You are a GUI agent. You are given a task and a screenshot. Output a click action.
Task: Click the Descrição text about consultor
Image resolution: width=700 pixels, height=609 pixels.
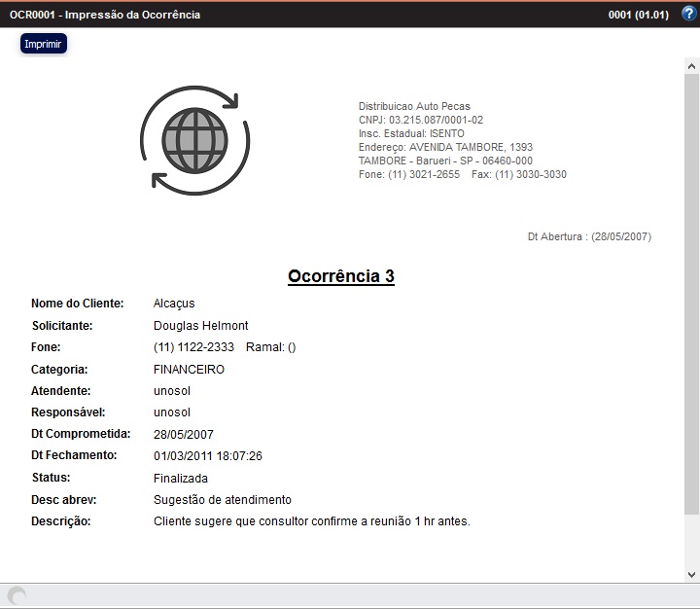coord(311,521)
